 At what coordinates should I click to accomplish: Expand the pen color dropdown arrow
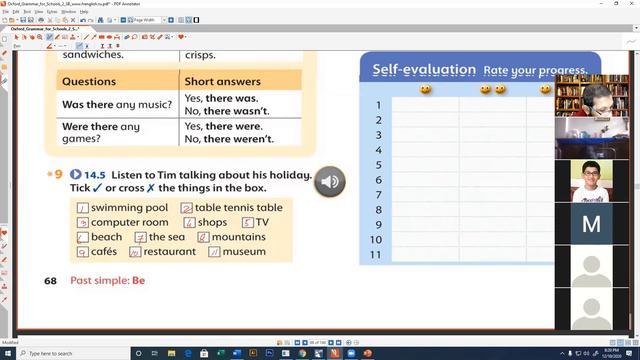[54, 46]
